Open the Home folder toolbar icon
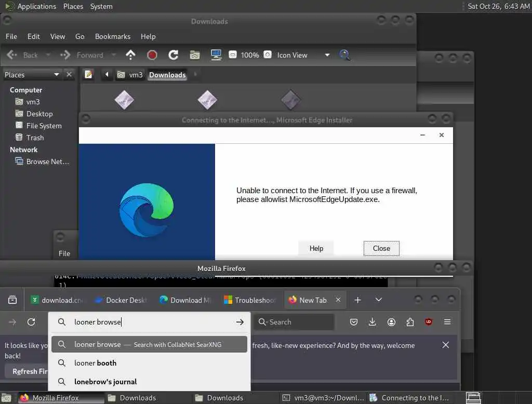 [x=195, y=55]
